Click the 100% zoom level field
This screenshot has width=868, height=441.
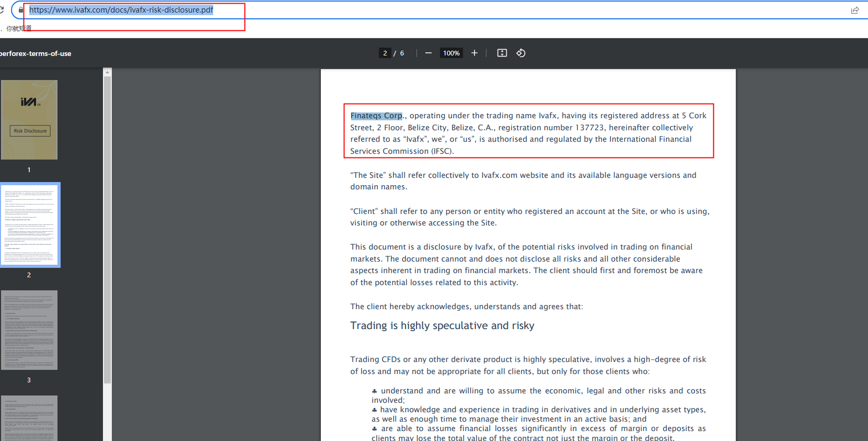pyautogui.click(x=452, y=53)
